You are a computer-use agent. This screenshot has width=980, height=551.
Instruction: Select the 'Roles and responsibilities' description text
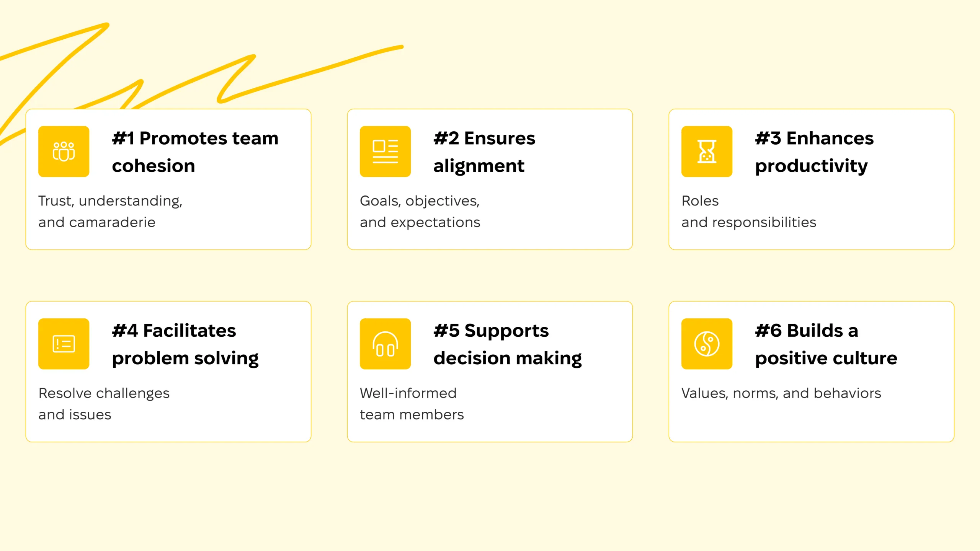coord(749,212)
